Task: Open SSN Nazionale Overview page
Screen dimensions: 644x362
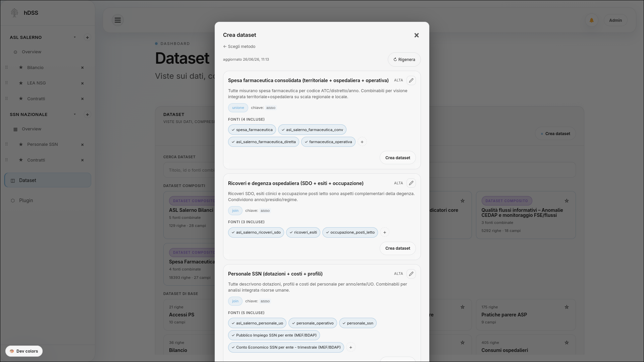Action: coord(32,129)
